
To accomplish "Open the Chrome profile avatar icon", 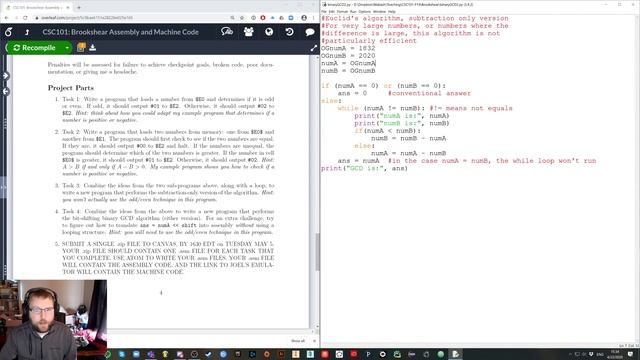I will (304, 18).
